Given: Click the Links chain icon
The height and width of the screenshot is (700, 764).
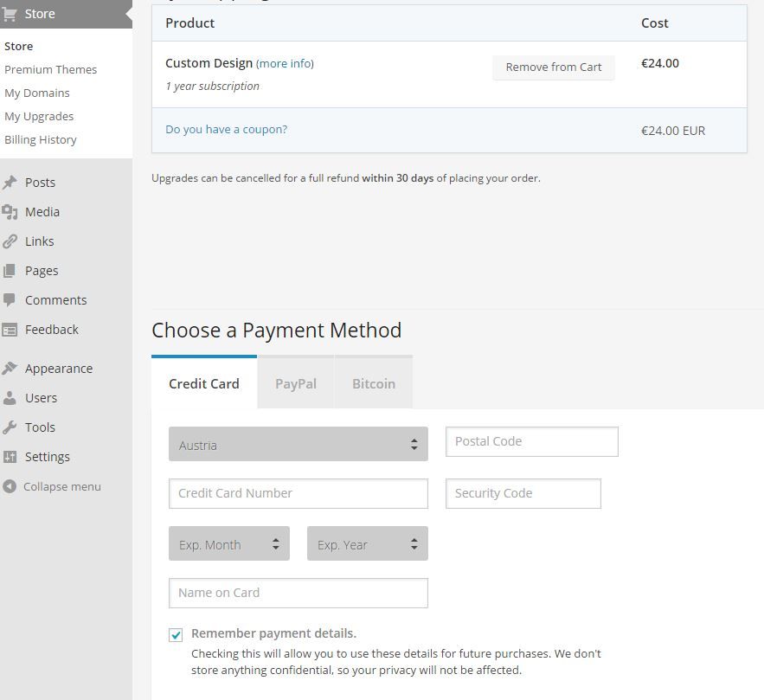Looking at the screenshot, I should (x=10, y=241).
